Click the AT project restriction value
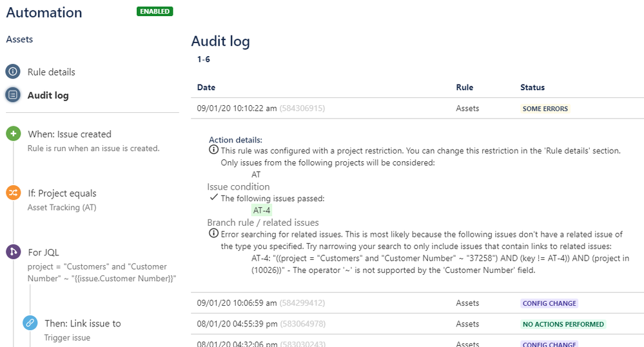The image size is (644, 347). click(x=256, y=174)
